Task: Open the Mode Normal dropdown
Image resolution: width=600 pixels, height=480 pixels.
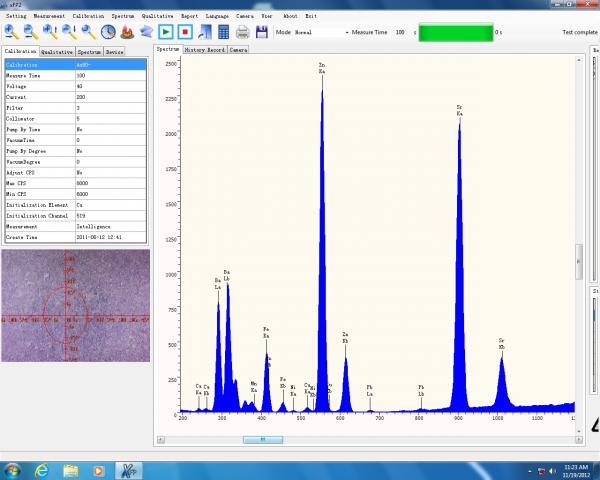Action: 321,33
